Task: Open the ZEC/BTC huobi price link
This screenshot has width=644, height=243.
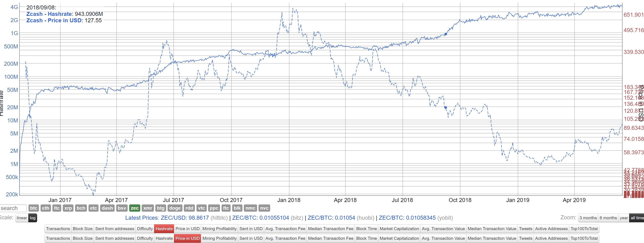Action: click(x=331, y=218)
